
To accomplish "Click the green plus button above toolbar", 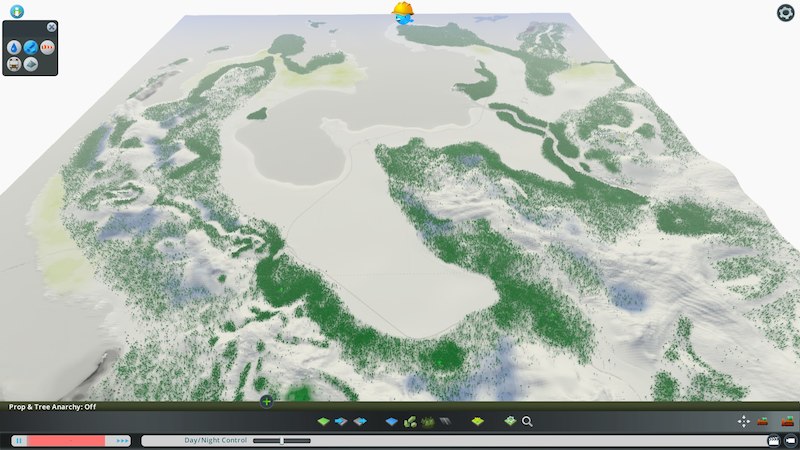I will 266,401.
